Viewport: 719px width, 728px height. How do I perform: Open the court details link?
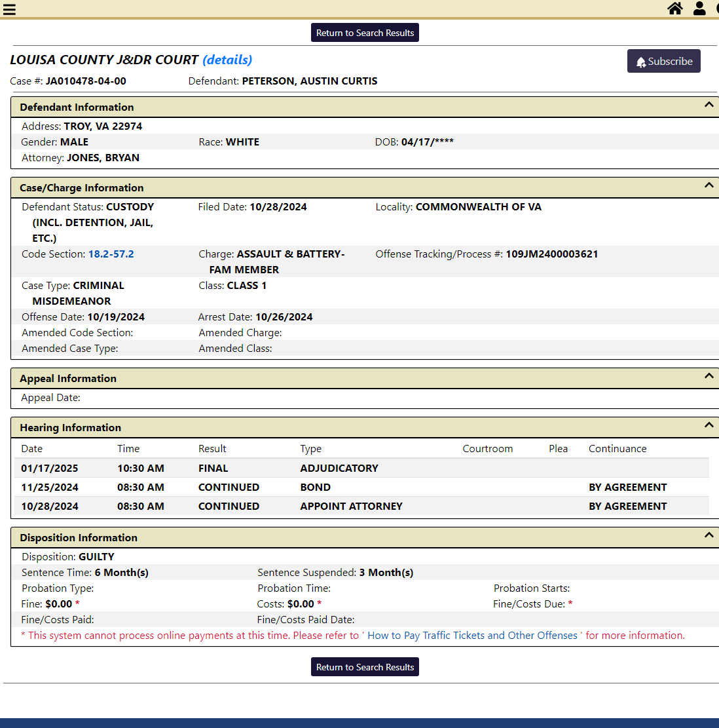point(227,60)
